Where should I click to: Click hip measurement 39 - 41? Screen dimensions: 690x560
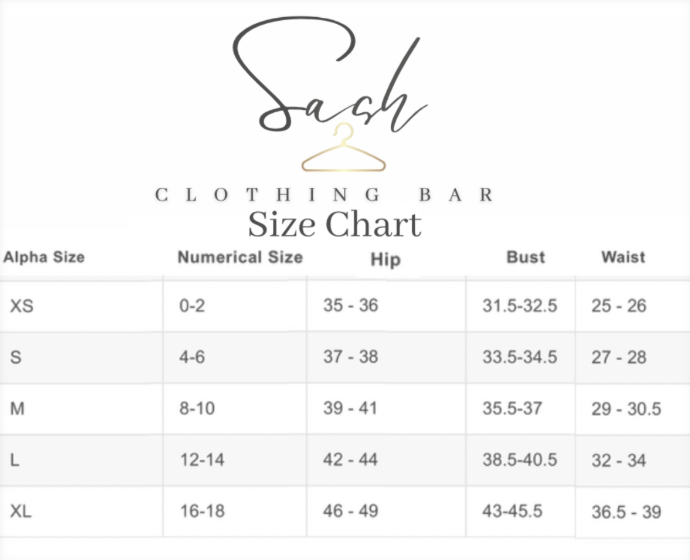350,409
